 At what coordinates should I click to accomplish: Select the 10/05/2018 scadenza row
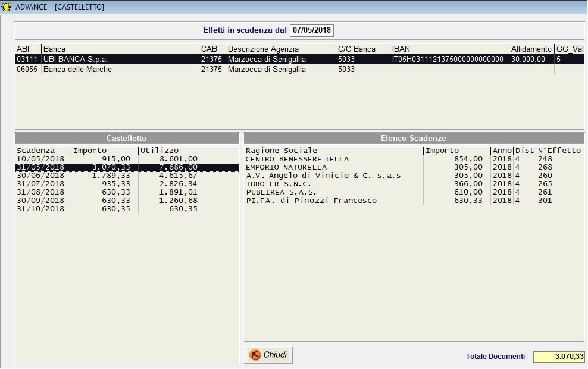point(127,159)
